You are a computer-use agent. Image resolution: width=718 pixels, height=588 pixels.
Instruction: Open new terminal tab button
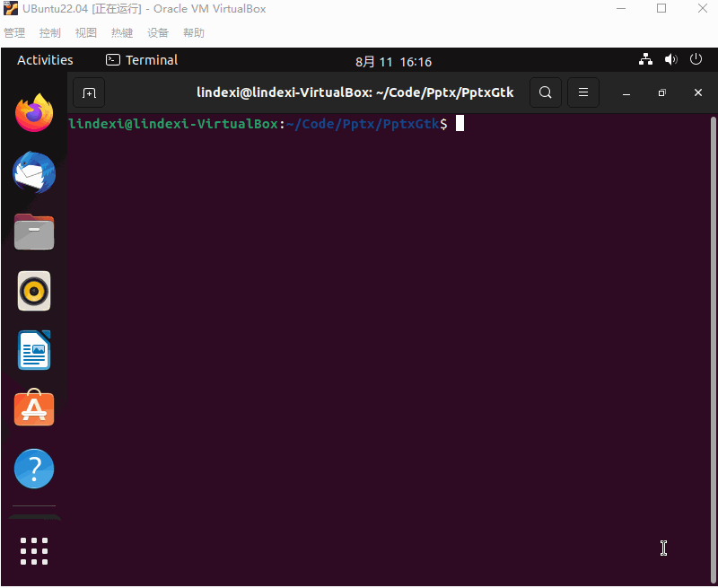coord(89,93)
